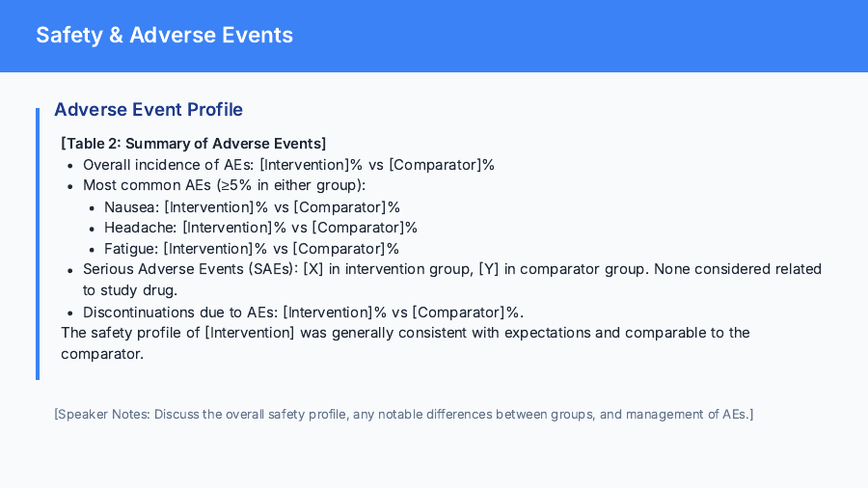Screen dimensions: 868x489
Task: Click the [Comparator]% placeholder in the Discontinuations line
Action: [x=468, y=312]
